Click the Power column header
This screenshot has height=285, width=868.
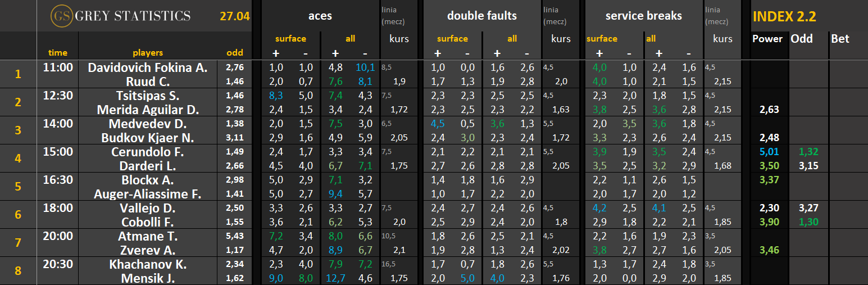coord(767,39)
